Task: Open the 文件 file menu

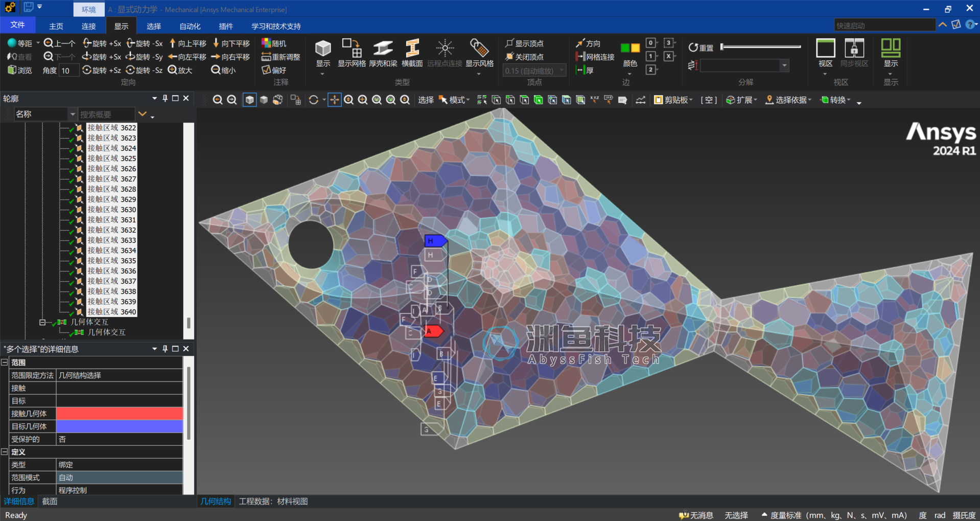Action: [x=17, y=25]
